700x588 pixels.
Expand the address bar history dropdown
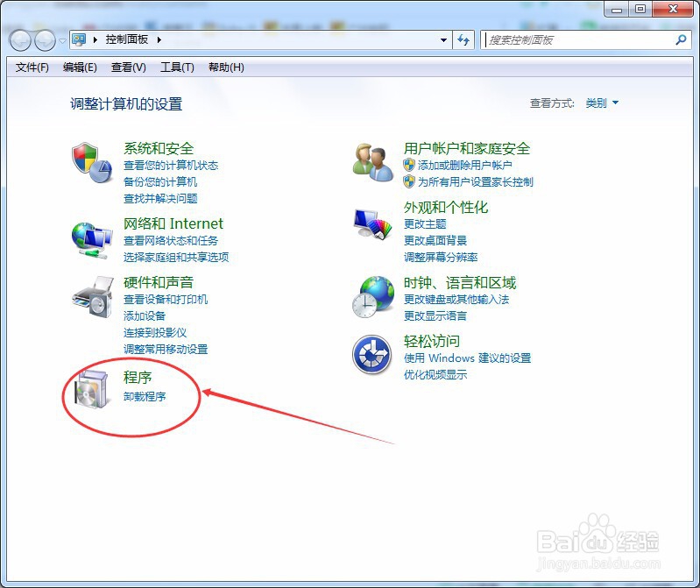(443, 40)
